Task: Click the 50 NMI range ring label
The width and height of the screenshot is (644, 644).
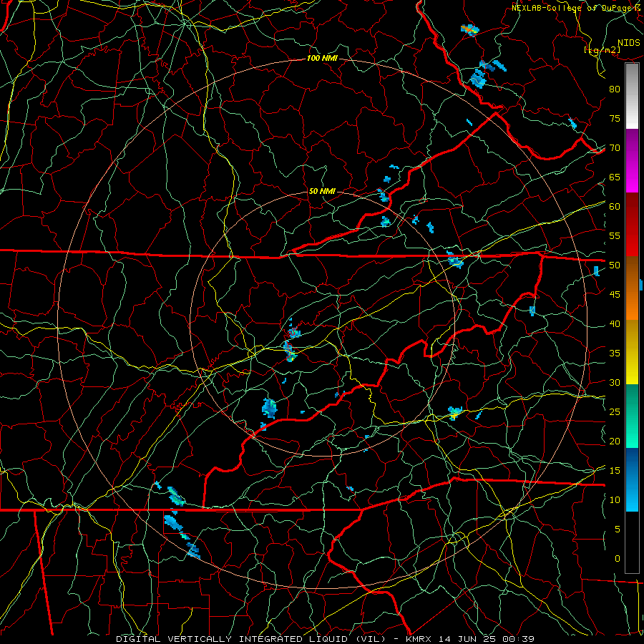Action: point(322,191)
